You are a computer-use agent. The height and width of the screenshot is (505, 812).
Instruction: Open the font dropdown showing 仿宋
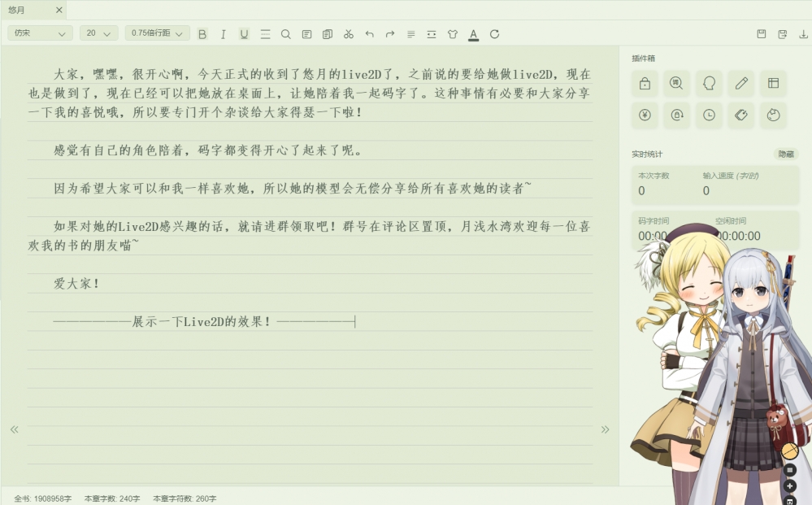(40, 33)
